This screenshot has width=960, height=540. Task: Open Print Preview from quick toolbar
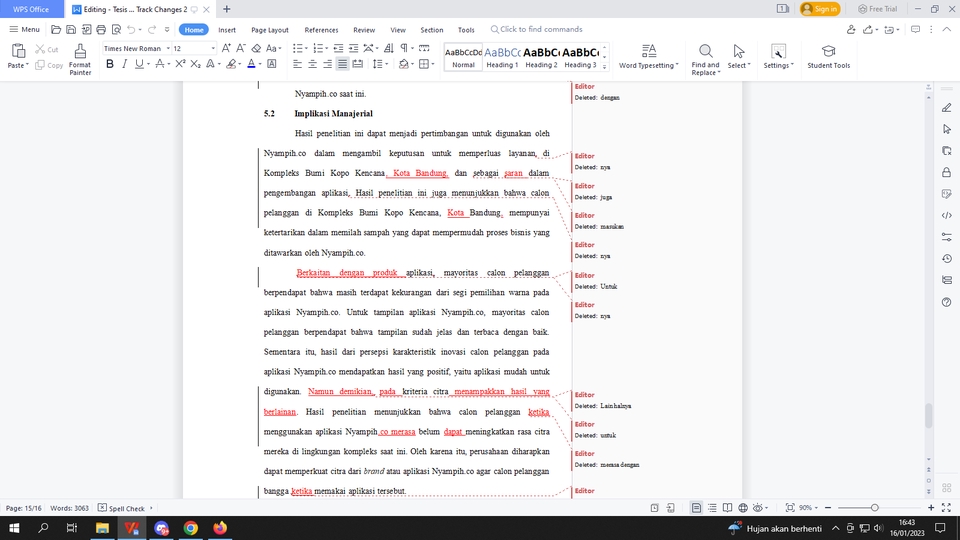(x=116, y=29)
